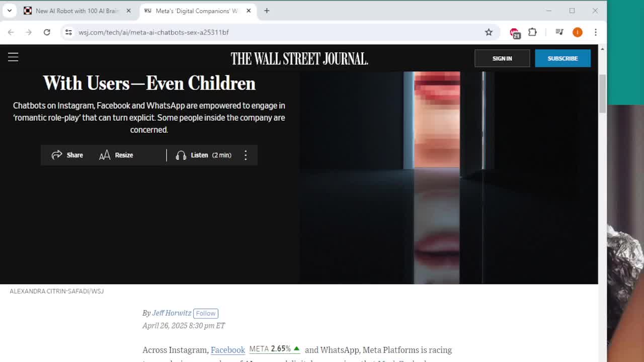Reload the page
The width and height of the screenshot is (644, 362).
pos(47,32)
